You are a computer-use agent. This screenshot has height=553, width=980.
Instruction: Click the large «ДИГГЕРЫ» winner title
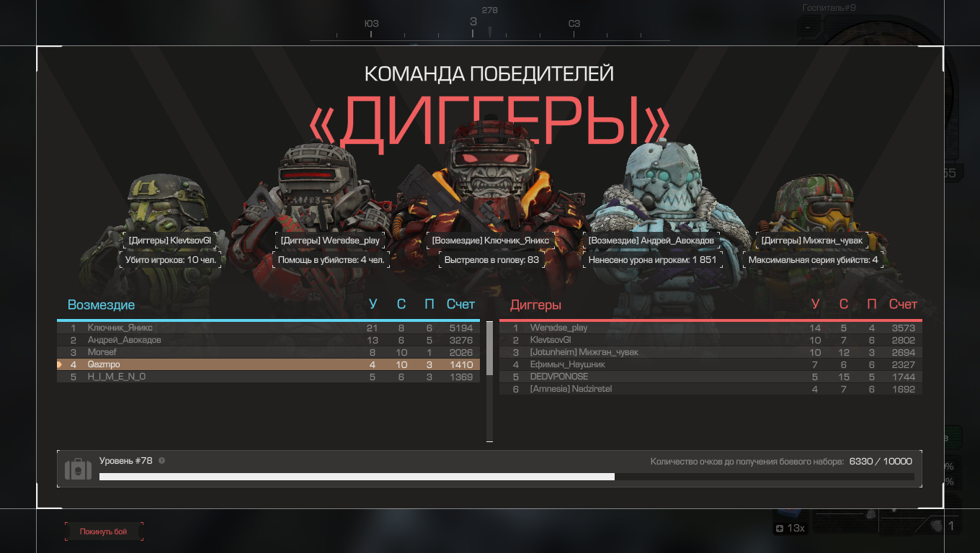490,124
